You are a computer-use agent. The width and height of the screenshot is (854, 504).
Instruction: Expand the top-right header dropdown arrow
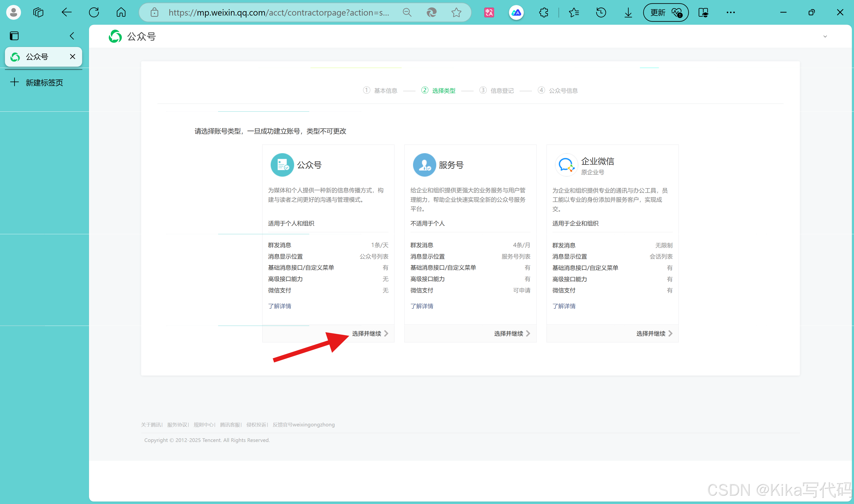tap(825, 36)
